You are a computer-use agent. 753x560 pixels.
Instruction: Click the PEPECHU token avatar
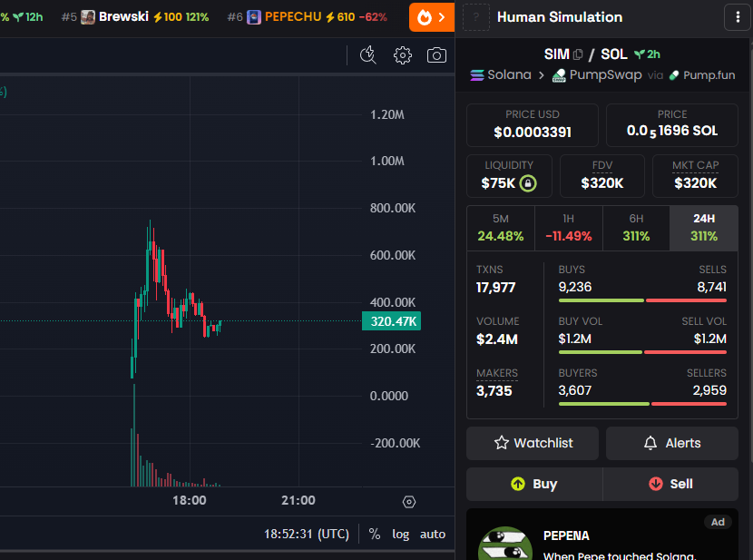tap(253, 17)
